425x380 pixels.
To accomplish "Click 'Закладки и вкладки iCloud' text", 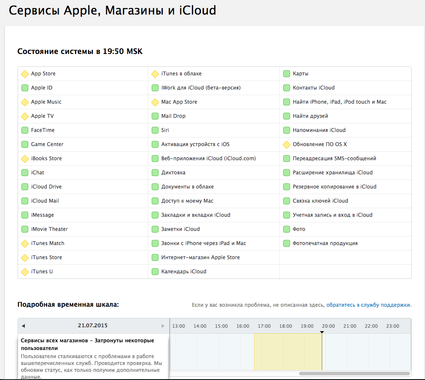I will tap(196, 215).
